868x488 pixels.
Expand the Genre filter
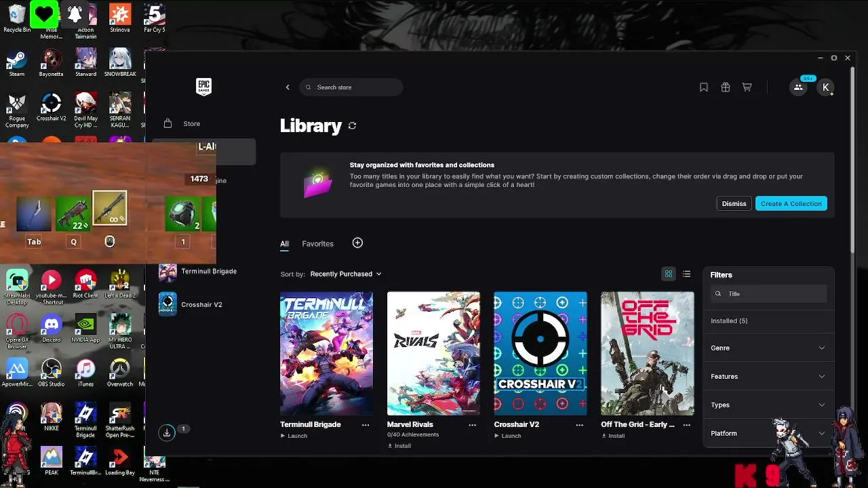(x=768, y=348)
